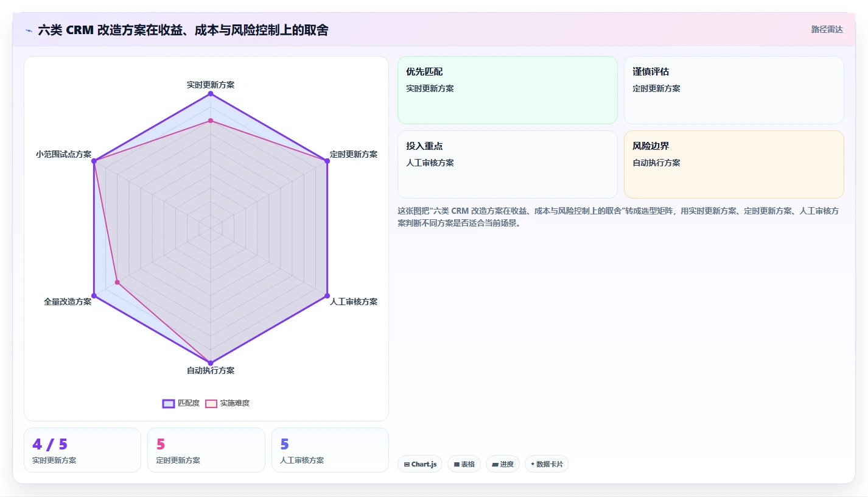868x497 pixels.
Task: Select the pink 5 stat for 定时更新方案
Action: (x=206, y=450)
